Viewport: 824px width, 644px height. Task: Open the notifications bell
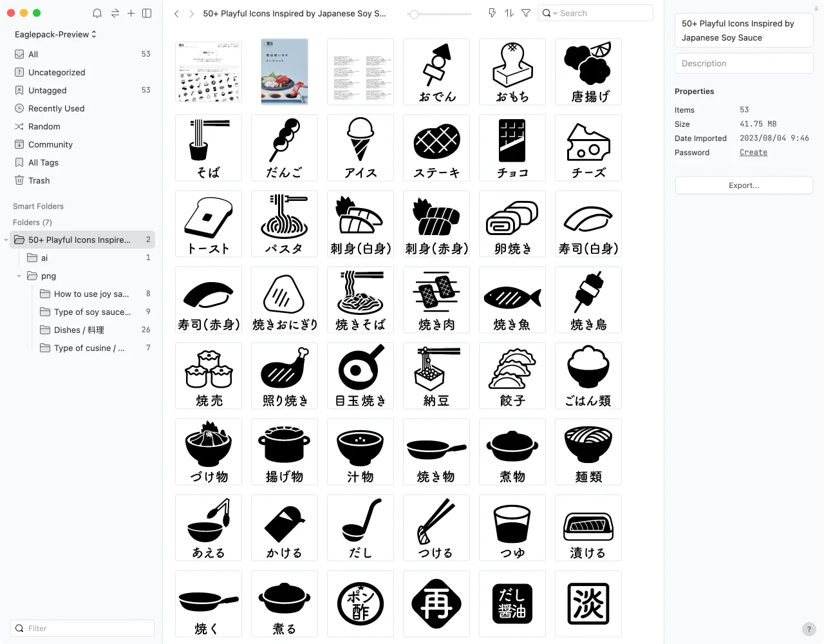(97, 13)
